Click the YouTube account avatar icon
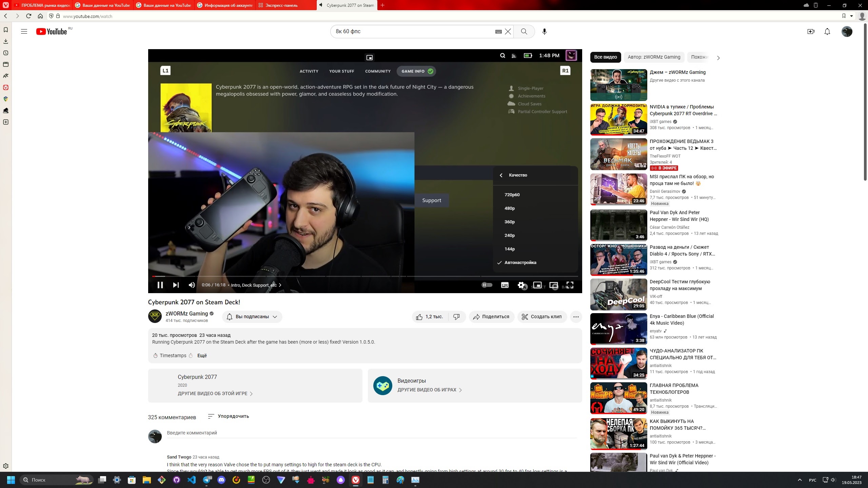Screen dimensions: 868x488 coord(847,31)
